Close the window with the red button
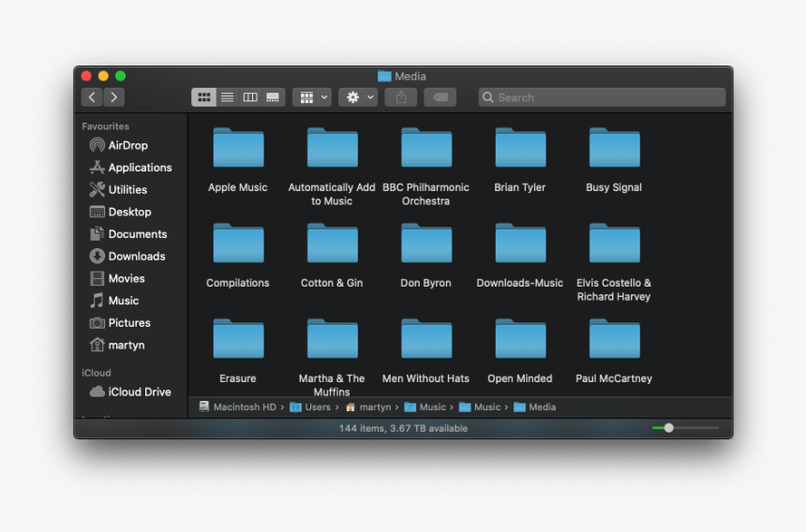Image resolution: width=806 pixels, height=532 pixels. 86,76
